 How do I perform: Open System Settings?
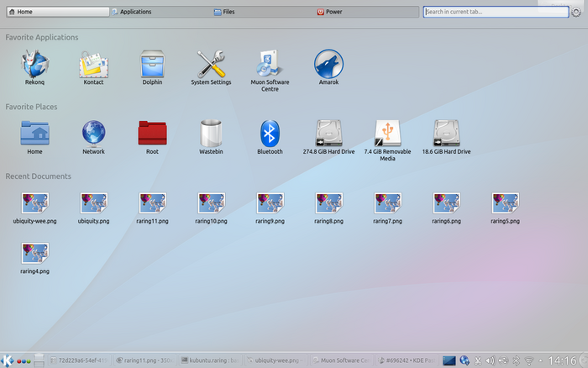(x=211, y=65)
